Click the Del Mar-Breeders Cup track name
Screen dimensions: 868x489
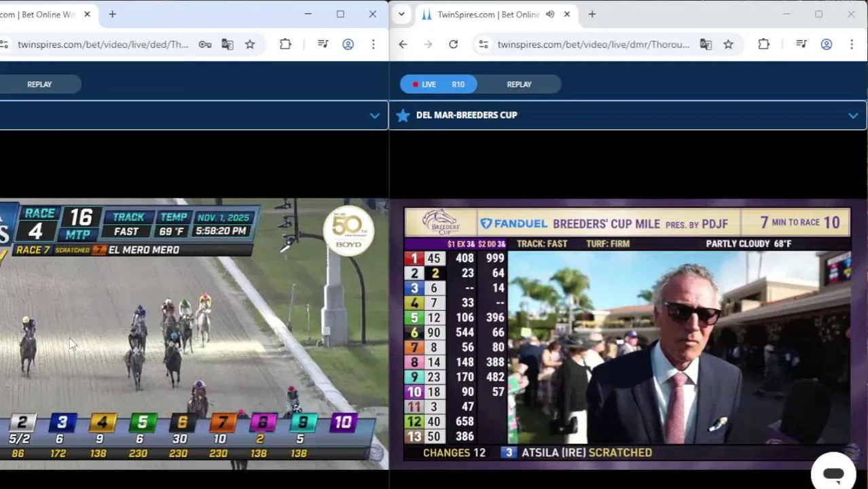[467, 115]
